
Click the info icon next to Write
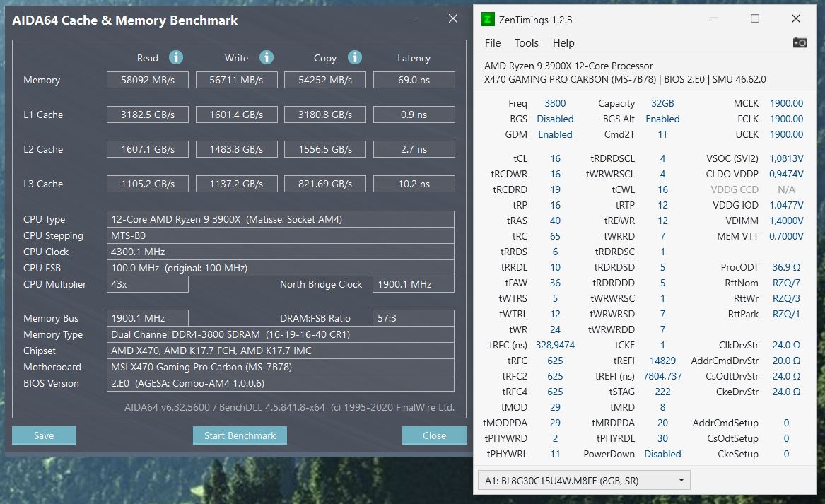pyautogui.click(x=267, y=57)
